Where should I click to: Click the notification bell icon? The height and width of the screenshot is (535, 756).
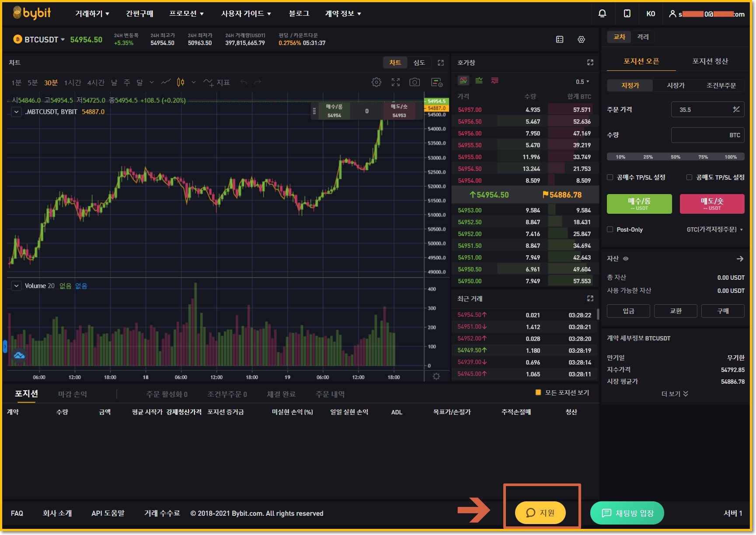(x=602, y=14)
